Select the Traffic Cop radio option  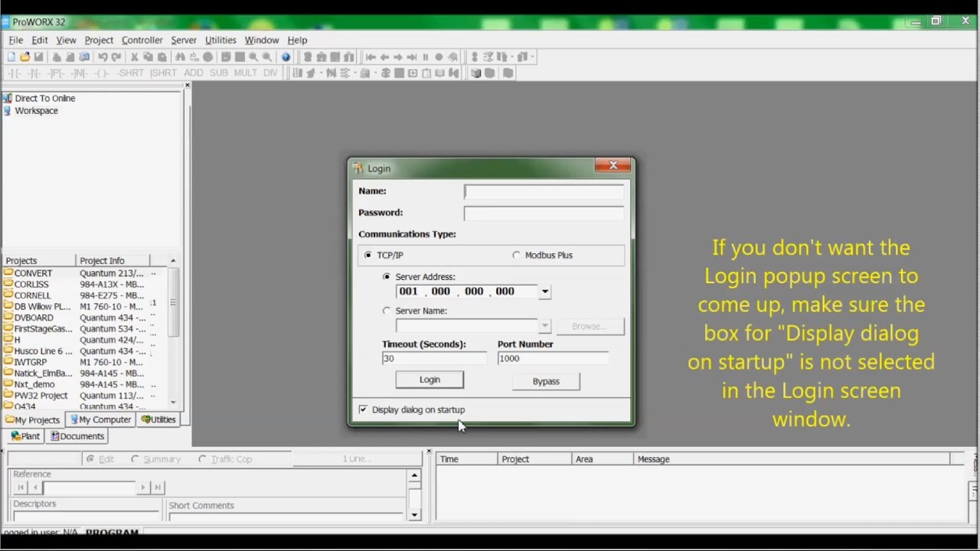[203, 459]
